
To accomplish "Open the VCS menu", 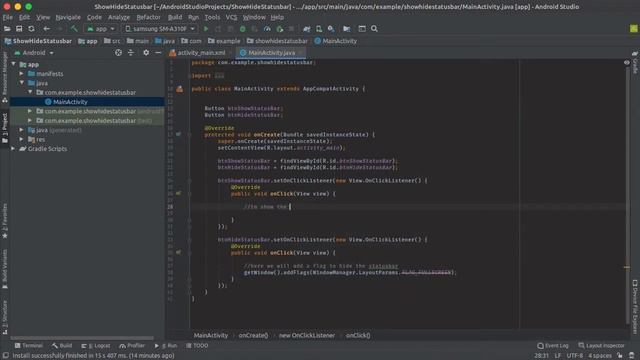I will pyautogui.click(x=231, y=17).
